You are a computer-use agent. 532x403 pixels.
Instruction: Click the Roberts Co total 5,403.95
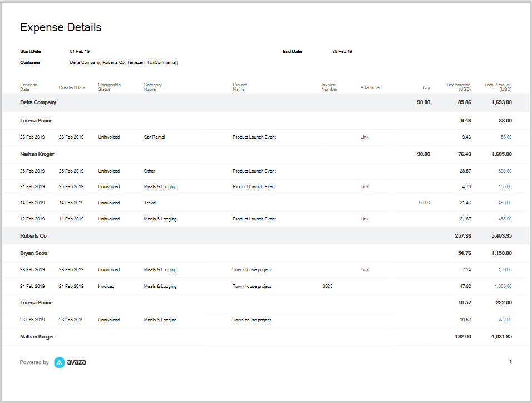[502, 236]
